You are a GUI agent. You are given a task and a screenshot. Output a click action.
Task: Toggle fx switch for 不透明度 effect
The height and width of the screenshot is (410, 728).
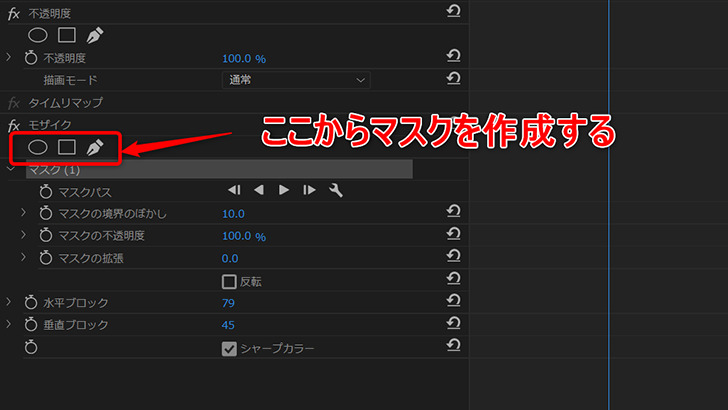pos(14,14)
